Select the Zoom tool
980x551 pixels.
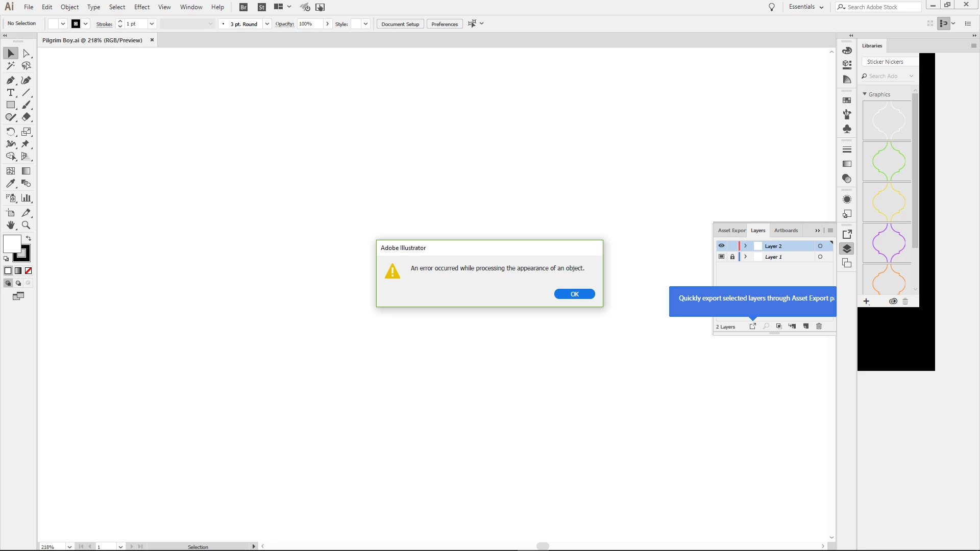coord(26,225)
